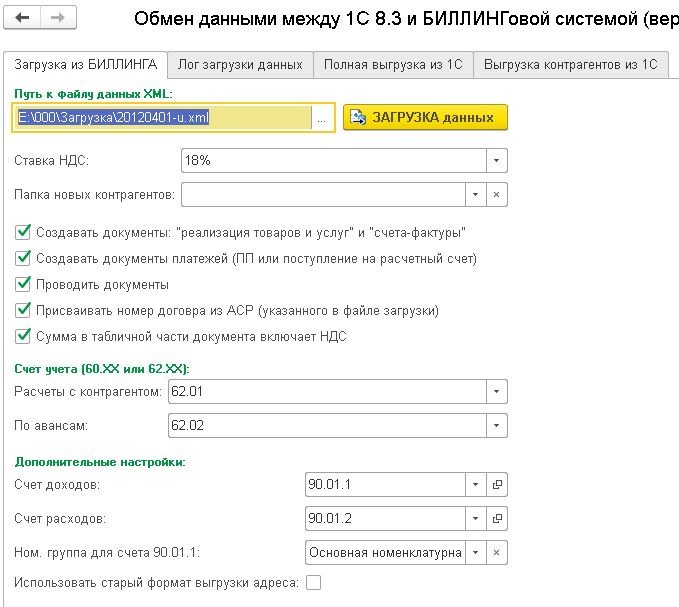The image size is (679, 607).
Task: Expand Расчеты с контрагентом account dropdown
Action: [497, 392]
